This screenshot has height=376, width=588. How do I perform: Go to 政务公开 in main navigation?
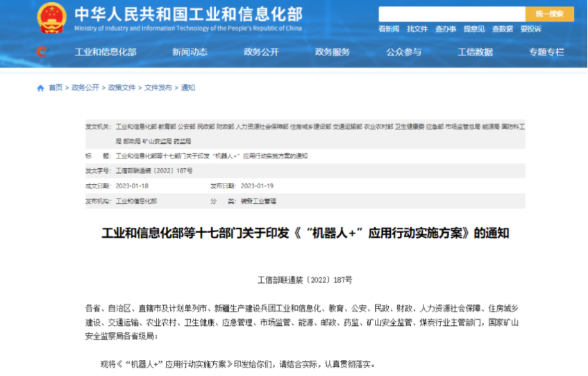(x=261, y=52)
